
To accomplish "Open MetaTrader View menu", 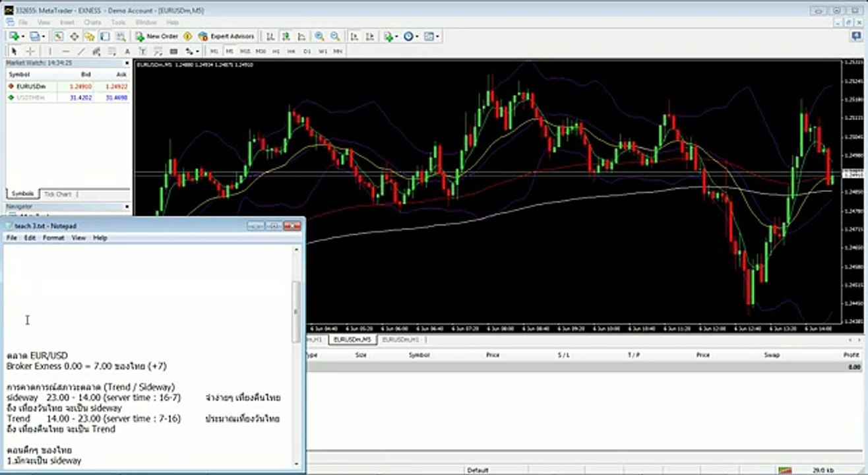I will tap(44, 22).
